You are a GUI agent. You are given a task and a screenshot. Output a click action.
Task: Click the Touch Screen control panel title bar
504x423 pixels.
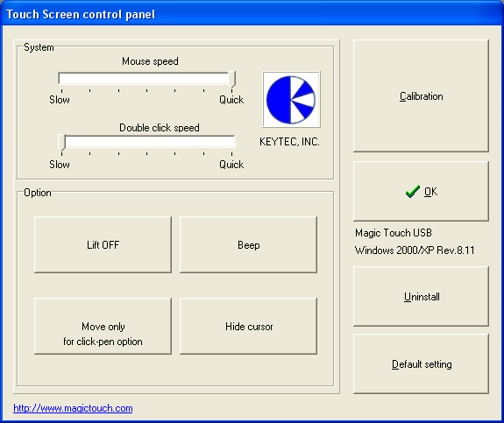(252, 14)
